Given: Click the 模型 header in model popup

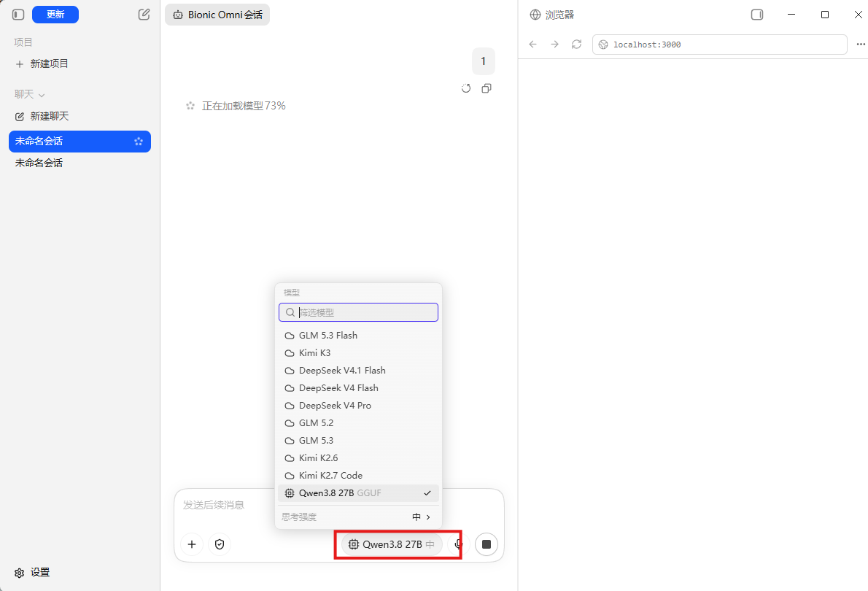Looking at the screenshot, I should [292, 293].
